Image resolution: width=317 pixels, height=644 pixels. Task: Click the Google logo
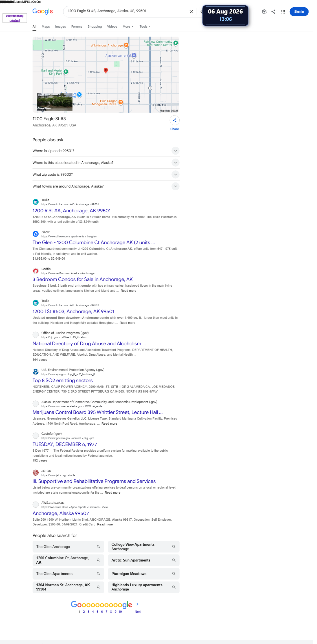43,11
